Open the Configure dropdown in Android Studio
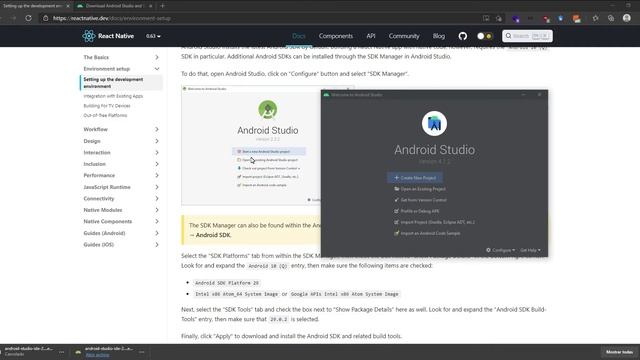The width and height of the screenshot is (640, 360). pyautogui.click(x=500, y=250)
